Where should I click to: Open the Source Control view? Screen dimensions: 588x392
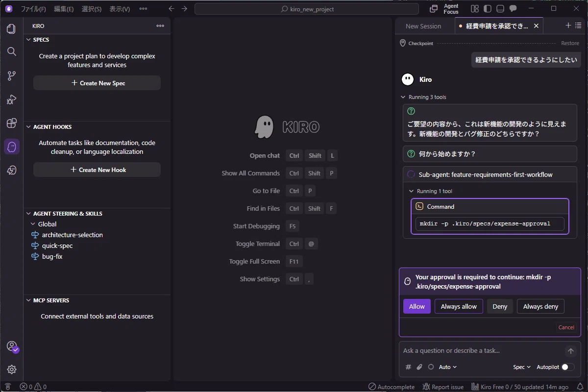(11, 75)
